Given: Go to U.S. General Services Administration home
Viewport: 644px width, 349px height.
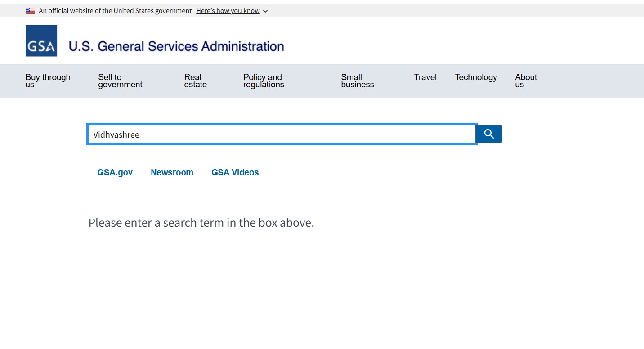Looking at the screenshot, I should click(x=176, y=46).
